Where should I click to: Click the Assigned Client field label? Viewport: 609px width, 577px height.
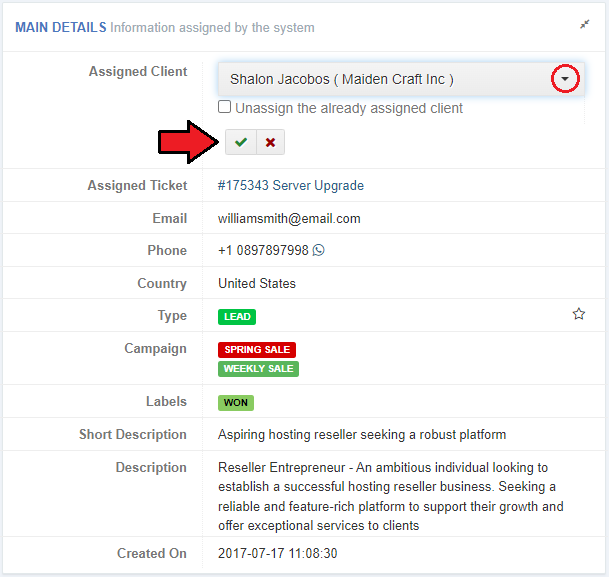138,71
